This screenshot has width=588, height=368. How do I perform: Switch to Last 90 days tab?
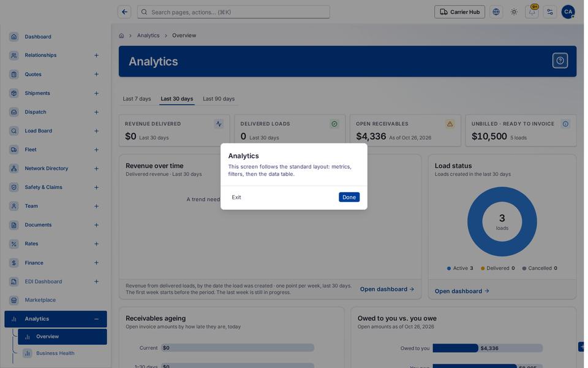[219, 99]
